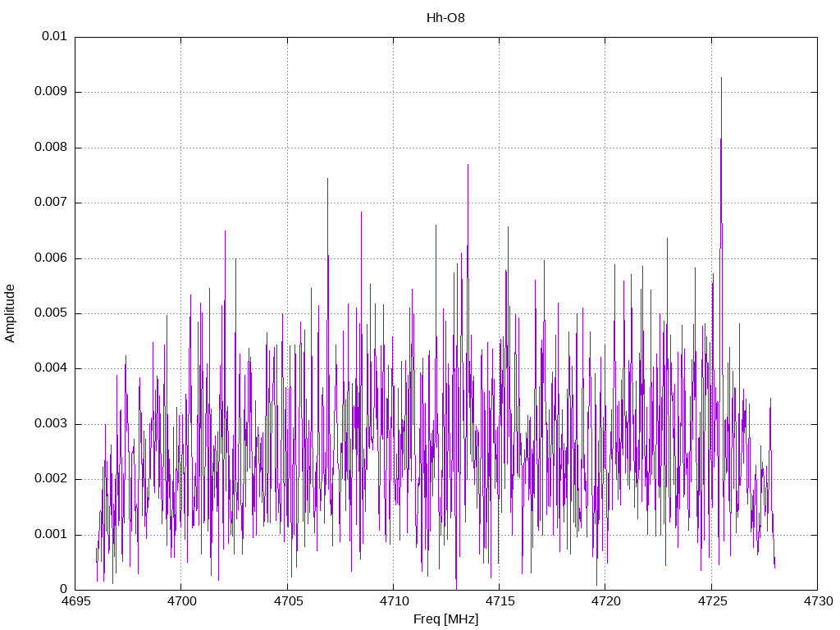The height and width of the screenshot is (630, 840).
Task: Click the 4705 x-axis tick label
Action: tap(288, 601)
